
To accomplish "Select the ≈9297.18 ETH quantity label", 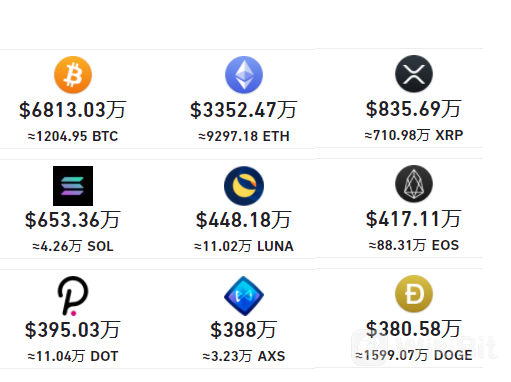I will coord(244,136).
